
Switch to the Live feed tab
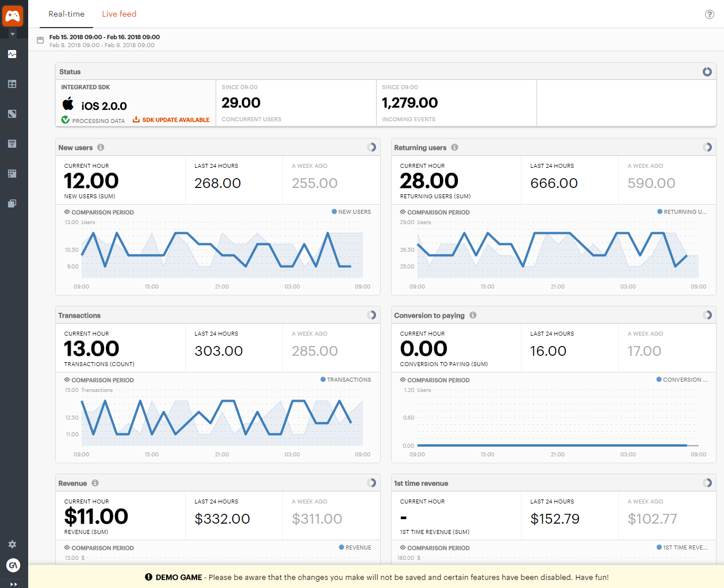(119, 14)
